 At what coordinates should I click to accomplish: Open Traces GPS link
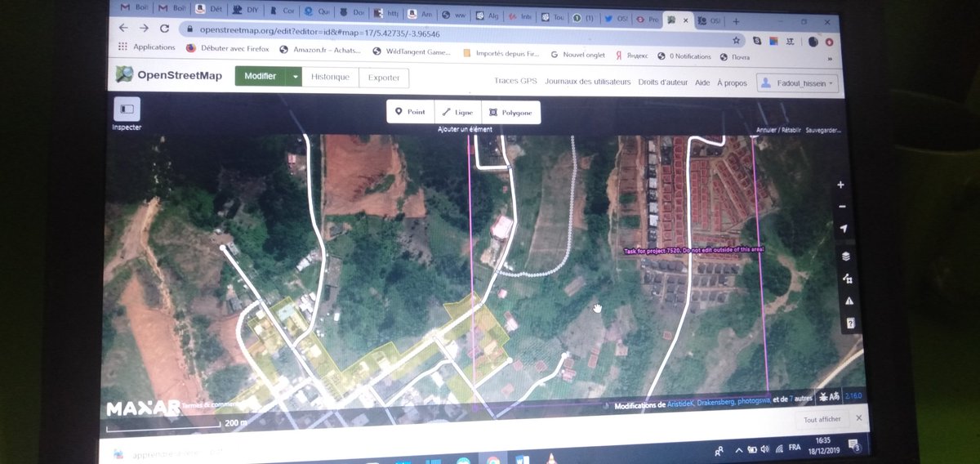tap(515, 82)
